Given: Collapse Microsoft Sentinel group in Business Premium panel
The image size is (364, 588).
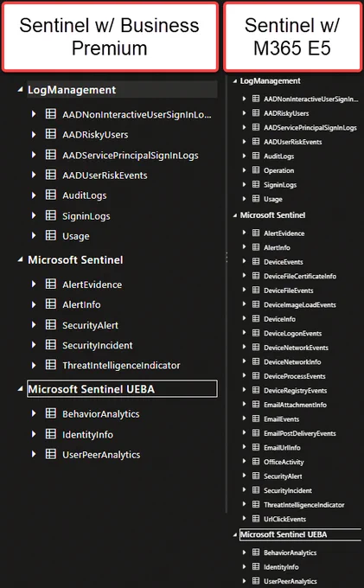Looking at the screenshot, I should pos(20,260).
